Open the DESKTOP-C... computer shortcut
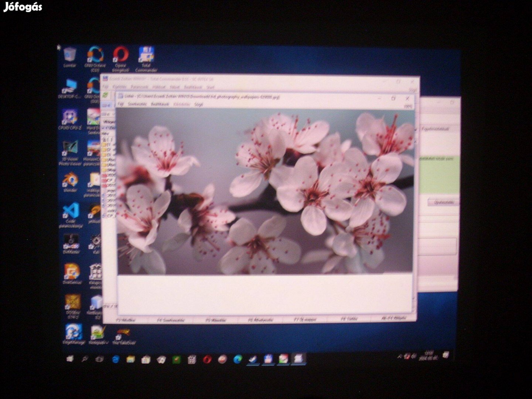This screenshot has width=532, height=399. (69, 89)
